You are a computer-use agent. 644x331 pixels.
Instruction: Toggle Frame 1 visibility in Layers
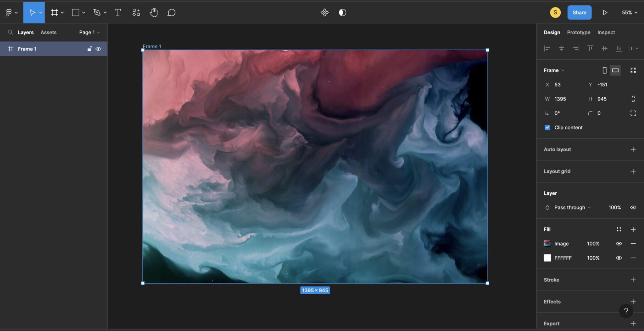98,49
